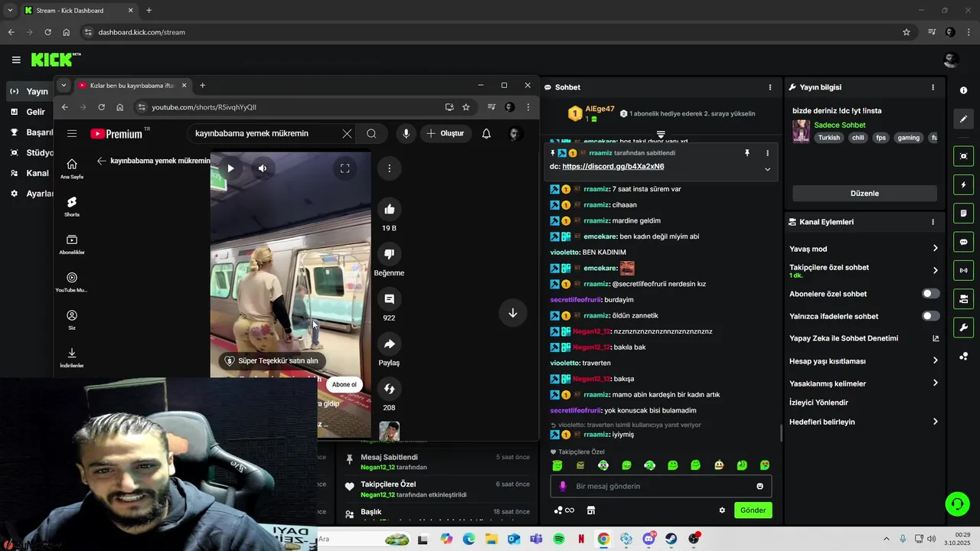Like the YouTube short
The width and height of the screenshot is (980, 551).
pos(389,209)
